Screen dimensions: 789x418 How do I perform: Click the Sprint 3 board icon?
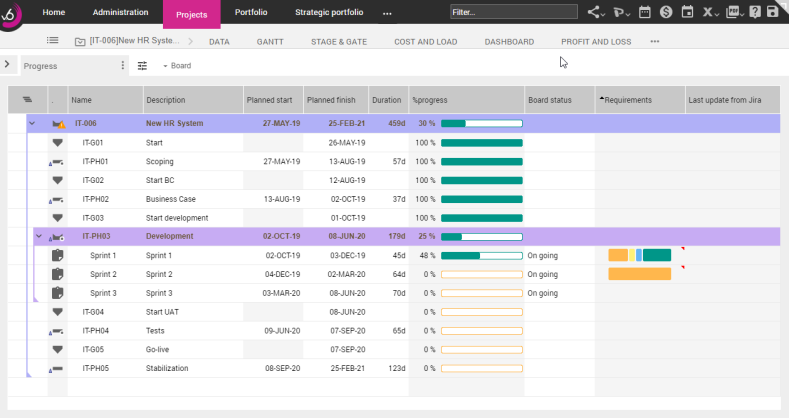[58, 293]
